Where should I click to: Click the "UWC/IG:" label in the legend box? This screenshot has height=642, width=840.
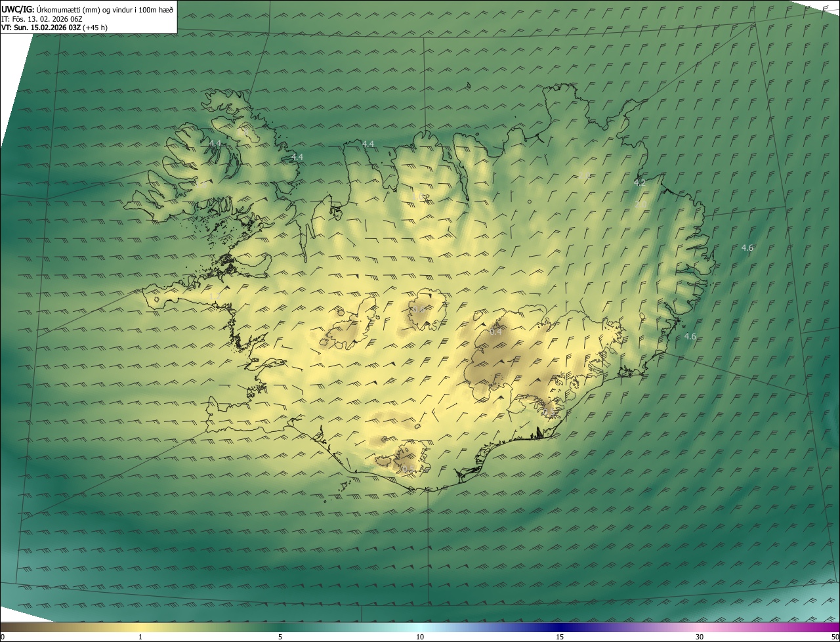[x=18, y=9]
